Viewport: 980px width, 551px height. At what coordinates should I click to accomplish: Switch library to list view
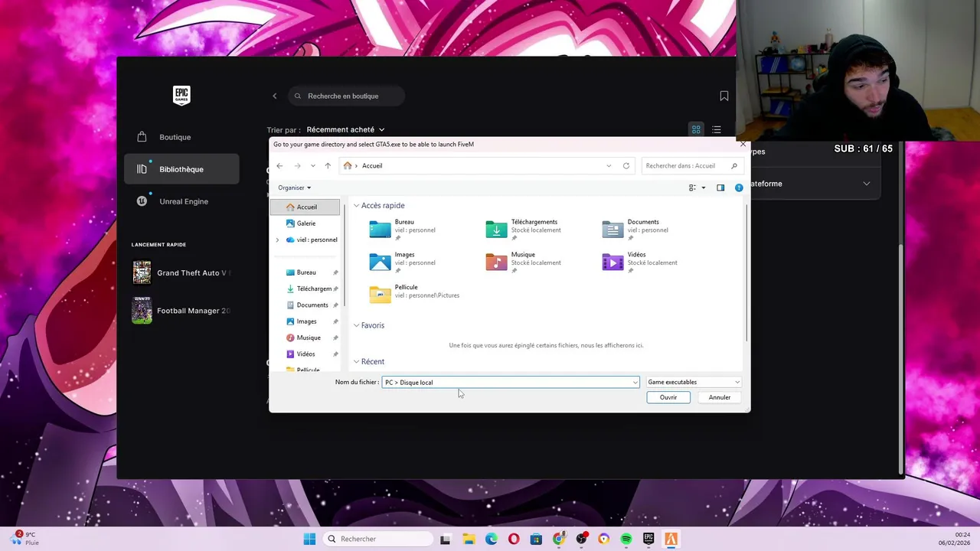717,129
